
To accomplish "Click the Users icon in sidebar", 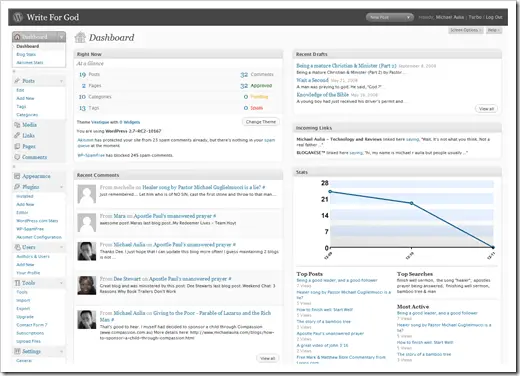I will [x=17, y=247].
